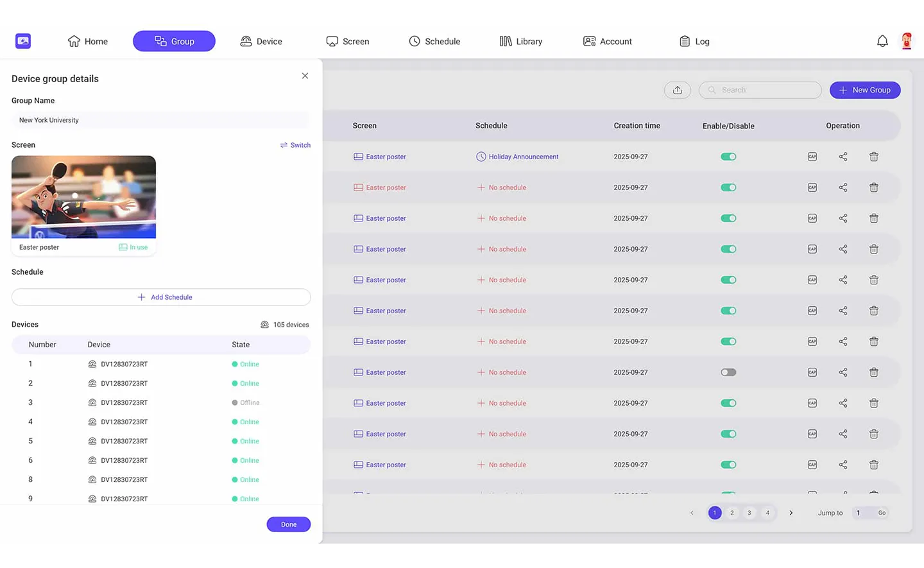
Task: Click the Holiday Announcement schedule clock icon
Action: (481, 157)
